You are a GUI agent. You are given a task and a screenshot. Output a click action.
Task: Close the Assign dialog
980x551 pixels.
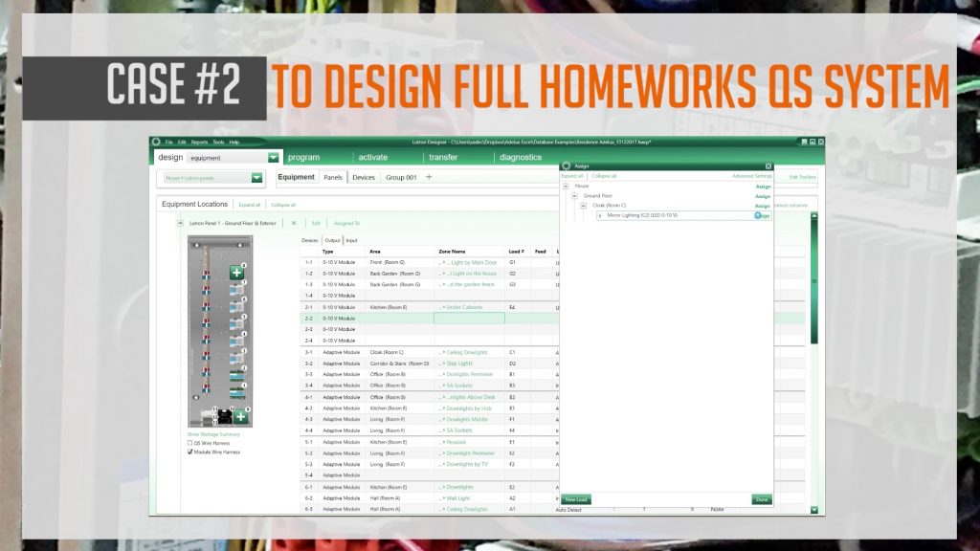768,166
